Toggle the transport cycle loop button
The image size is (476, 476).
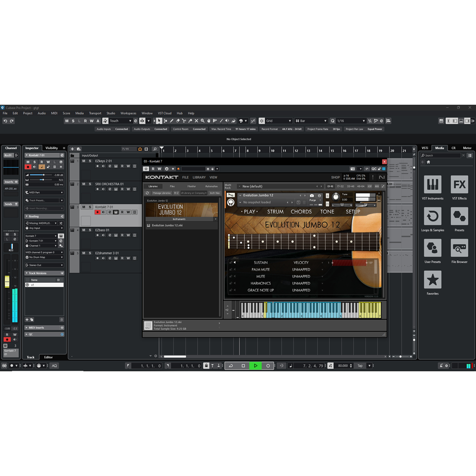click(231, 366)
